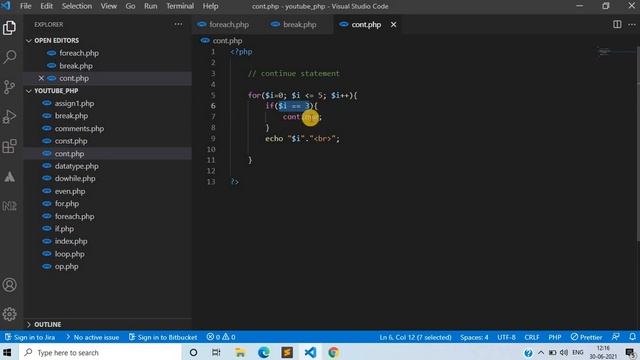The image size is (640, 360).
Task: Open the Go menu
Action: [x=130, y=6]
